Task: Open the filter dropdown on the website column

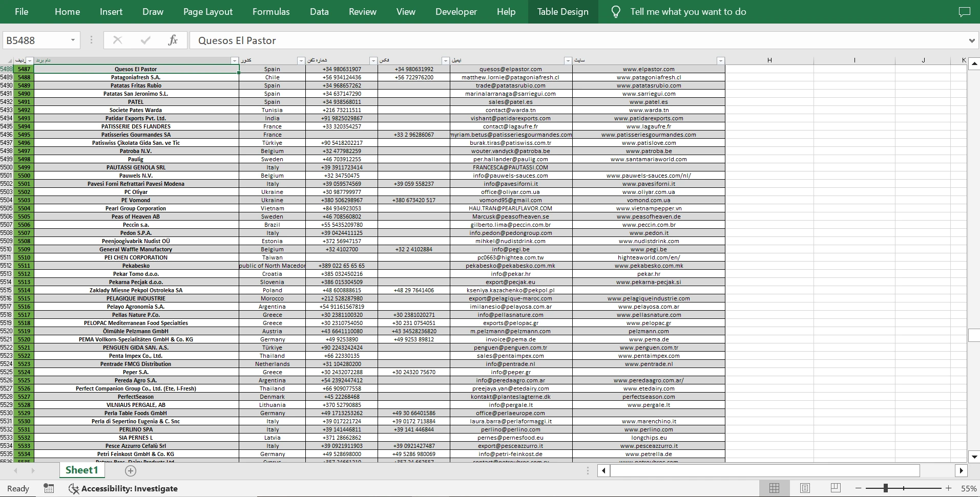Action: point(720,60)
